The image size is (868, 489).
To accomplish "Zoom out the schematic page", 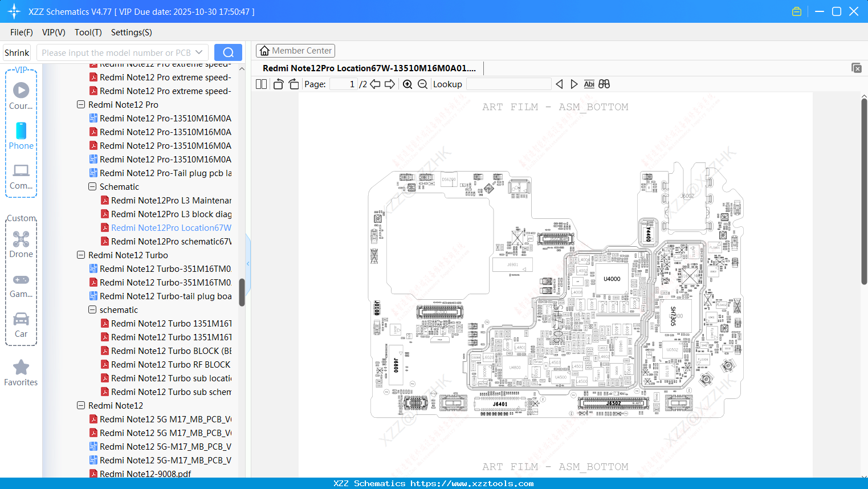I will tap(422, 84).
